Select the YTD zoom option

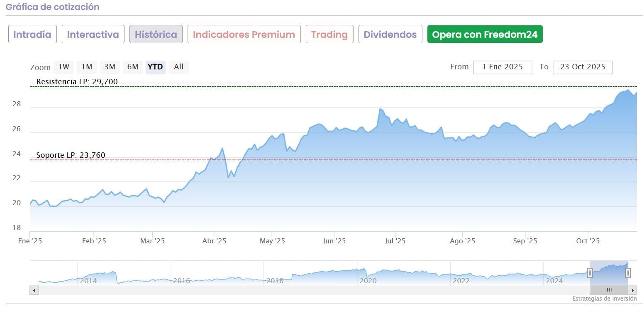155,67
